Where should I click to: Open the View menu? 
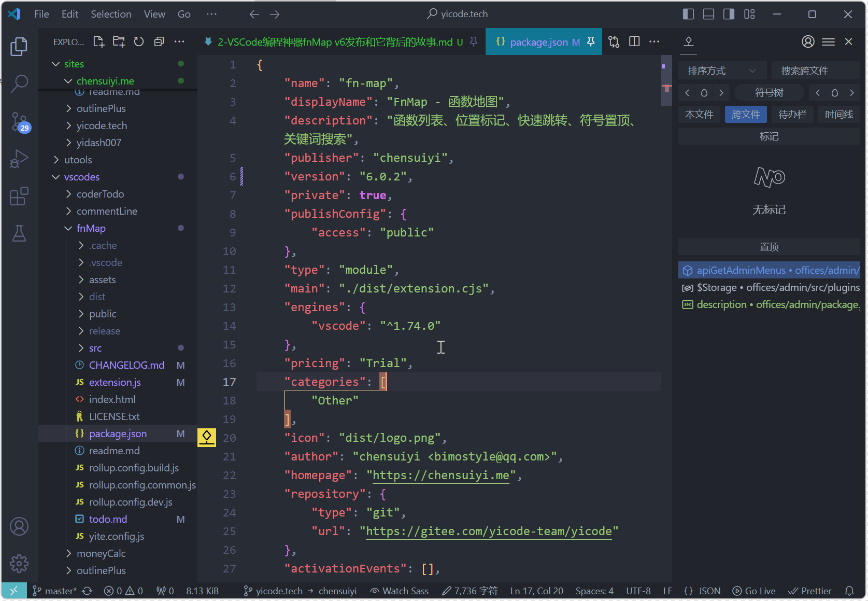(154, 14)
